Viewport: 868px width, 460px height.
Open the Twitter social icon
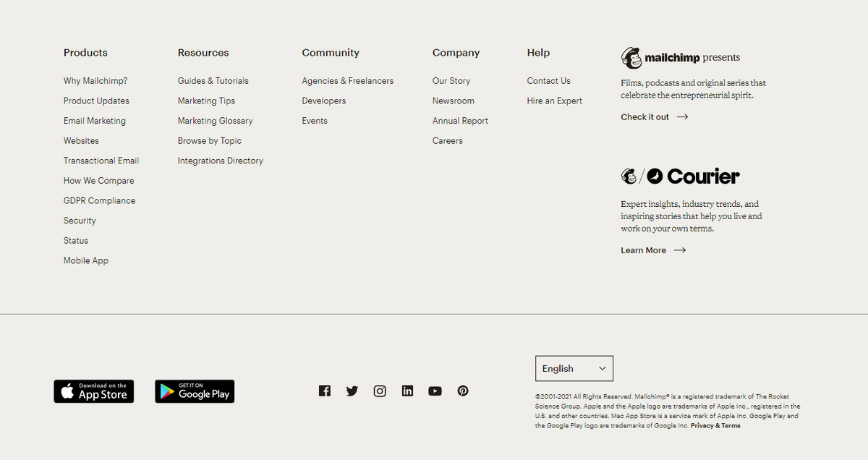click(x=352, y=391)
